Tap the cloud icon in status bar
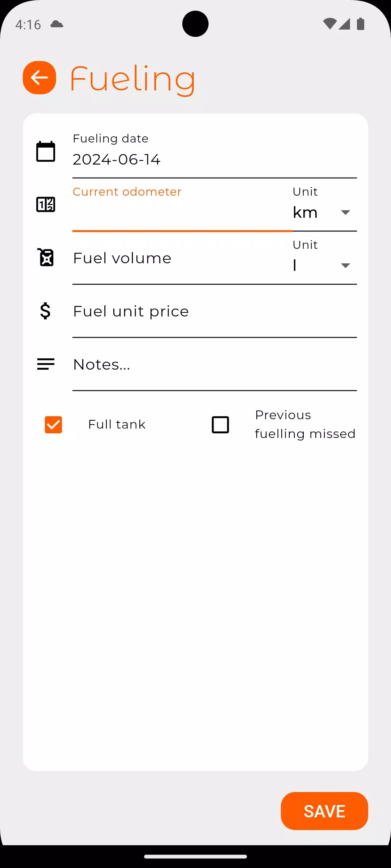 click(x=57, y=24)
